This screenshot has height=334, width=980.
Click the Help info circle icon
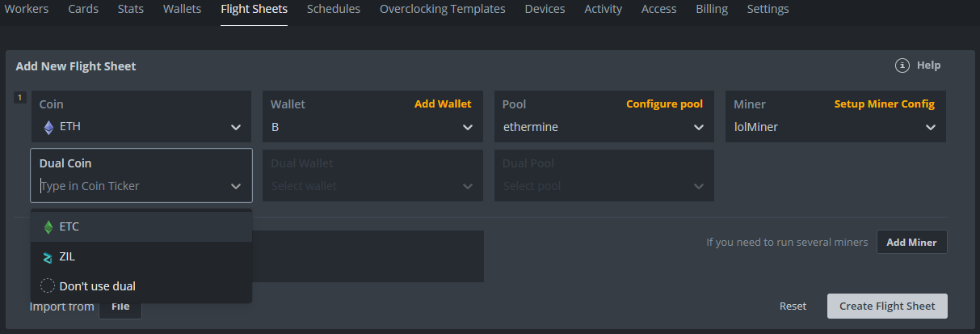pyautogui.click(x=902, y=66)
